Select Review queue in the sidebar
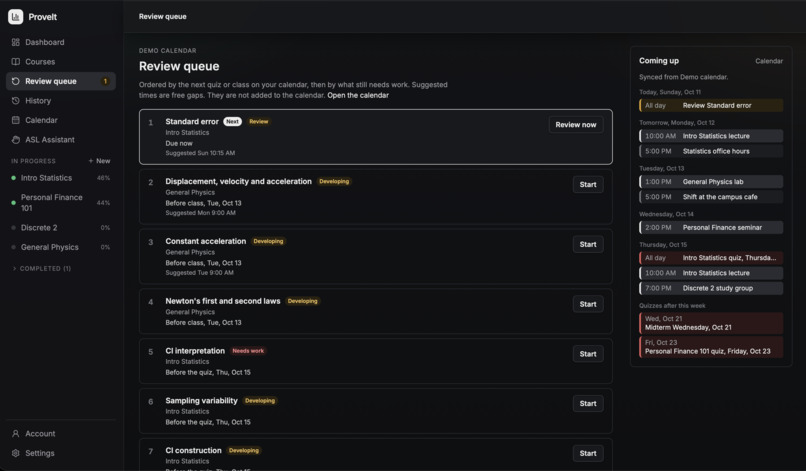The width and height of the screenshot is (806, 471). [x=61, y=81]
